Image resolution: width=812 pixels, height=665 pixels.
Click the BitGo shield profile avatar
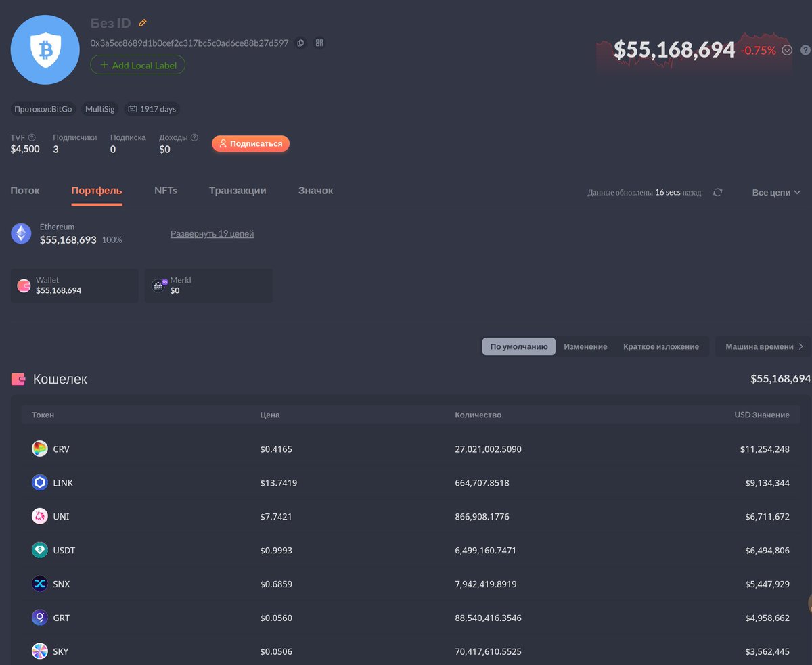[x=45, y=49]
